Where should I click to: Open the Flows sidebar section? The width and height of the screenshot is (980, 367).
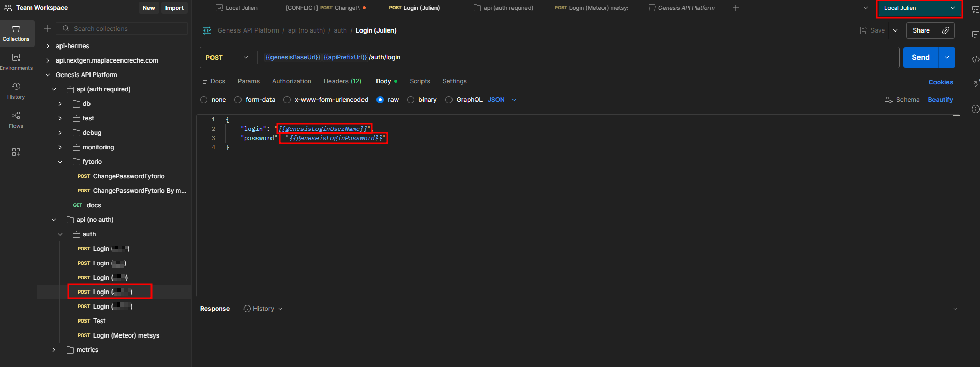(16, 120)
